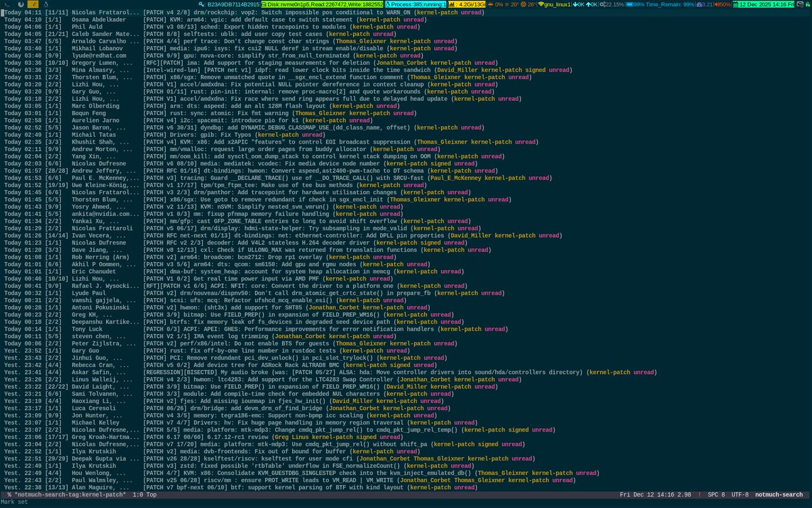Click the modeline date Fri Dec 12 14:16
Viewport: 812px width, 508px height.
point(646,495)
